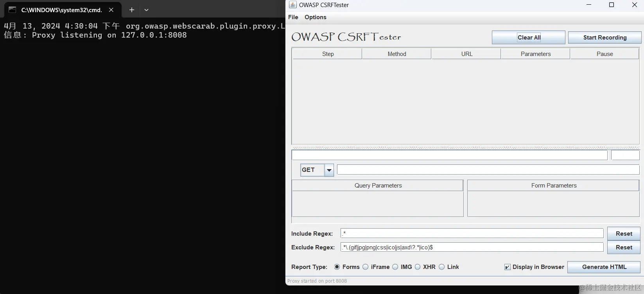Open the Options menu
This screenshot has height=294, width=644.
(316, 17)
